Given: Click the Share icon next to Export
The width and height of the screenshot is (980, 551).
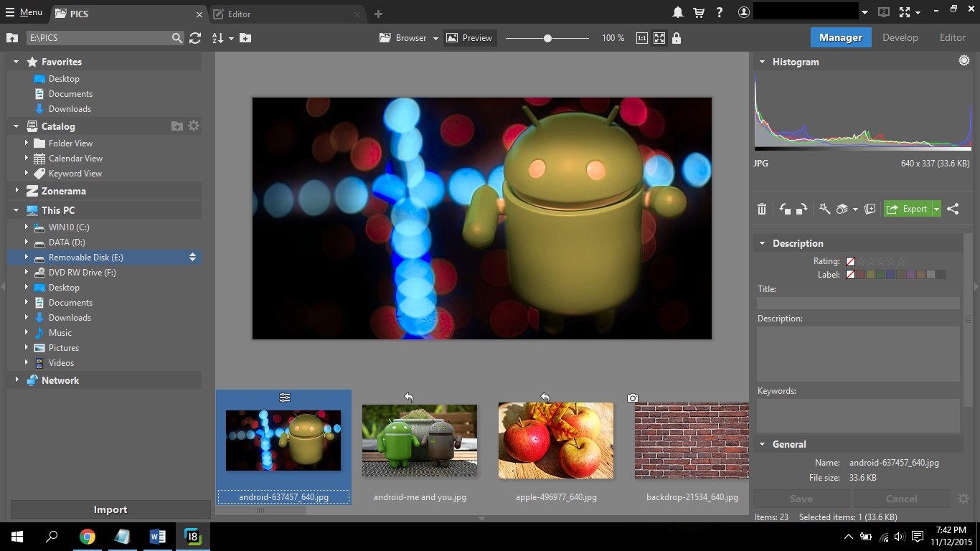Looking at the screenshot, I should tap(953, 209).
